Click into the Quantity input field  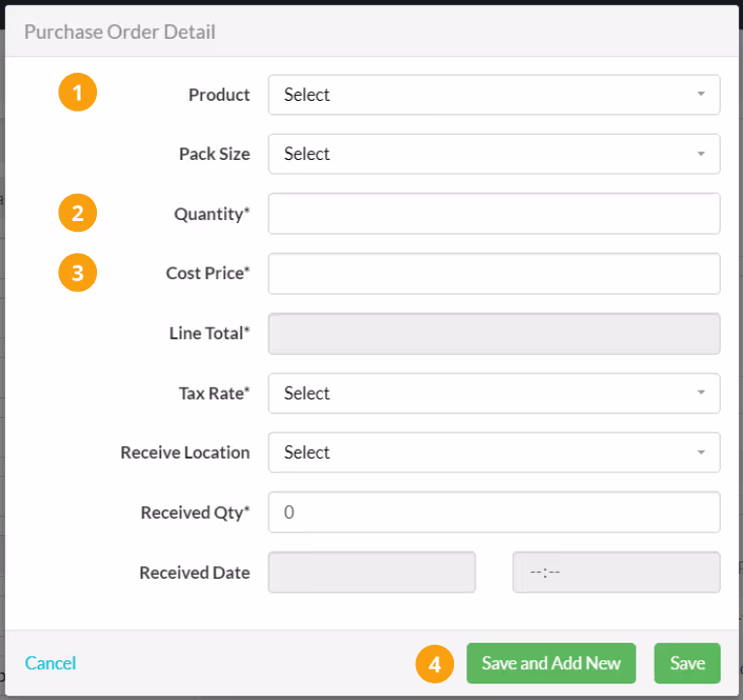(x=494, y=213)
